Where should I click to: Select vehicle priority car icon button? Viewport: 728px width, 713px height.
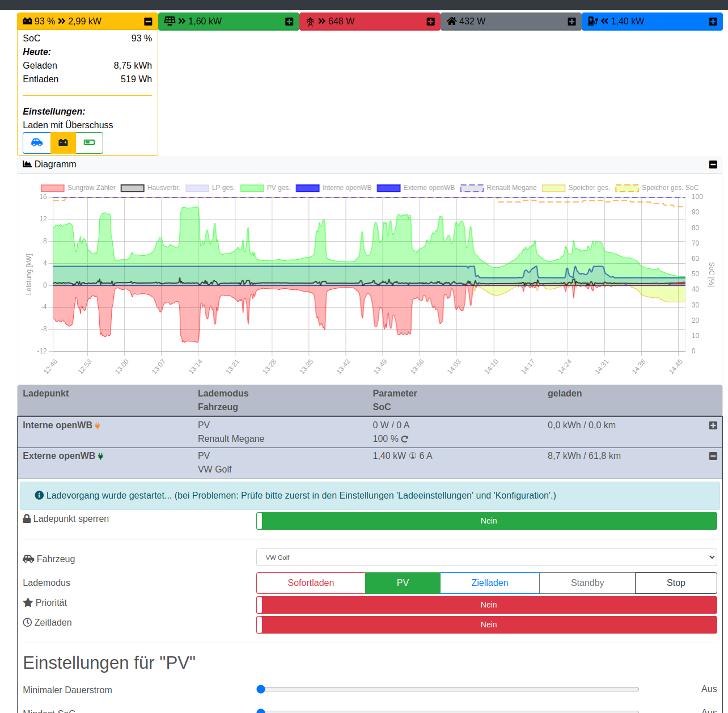point(37,143)
